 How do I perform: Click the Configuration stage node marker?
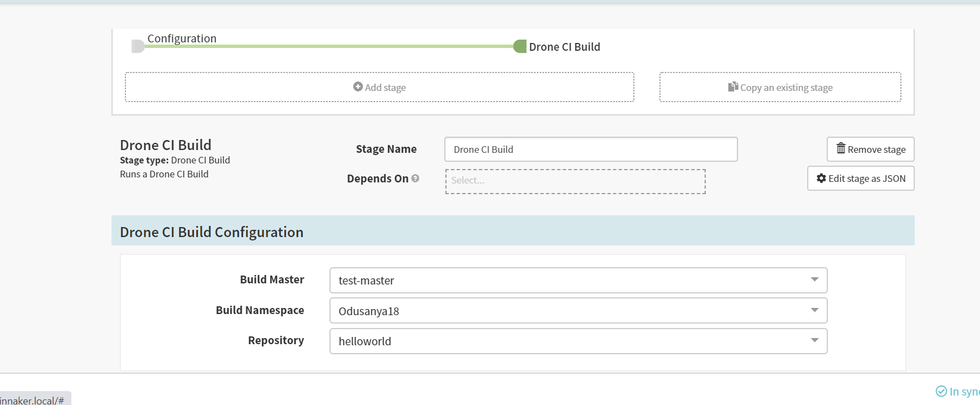(x=138, y=46)
